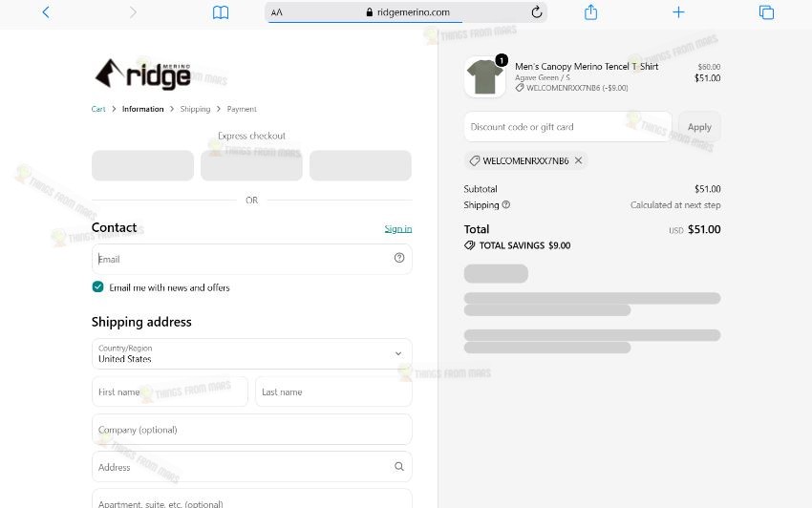Image resolution: width=812 pixels, height=508 pixels.
Task: Open the Sign in link
Action: coord(397,228)
